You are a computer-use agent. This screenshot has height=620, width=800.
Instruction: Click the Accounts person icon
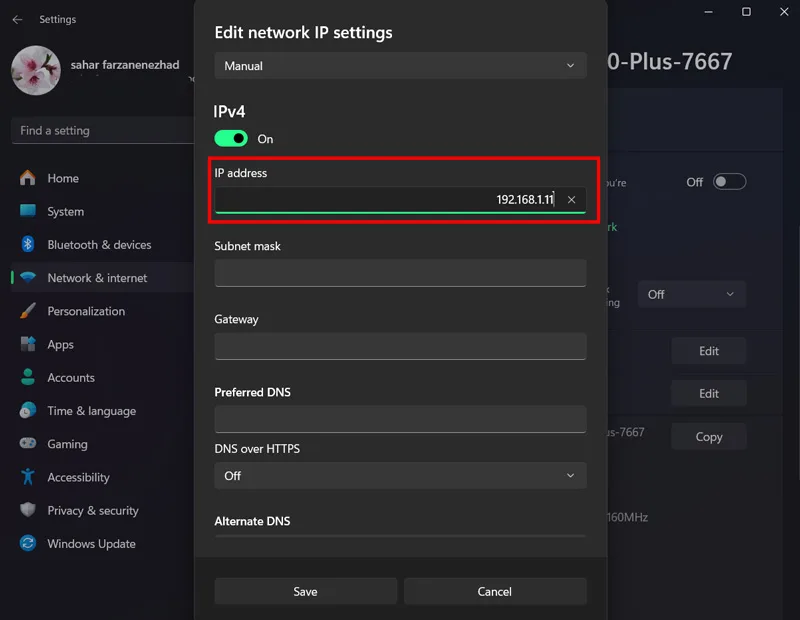(x=28, y=377)
